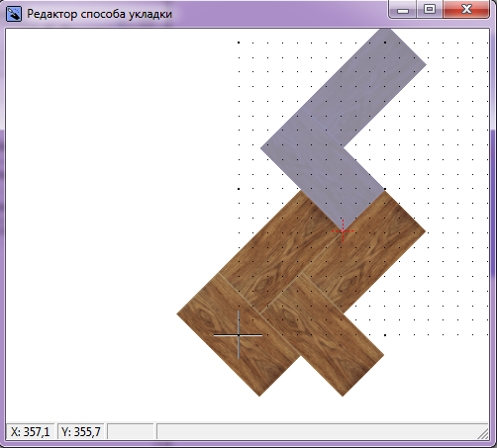Click the X: 357,1 coordinate field

click(x=31, y=431)
